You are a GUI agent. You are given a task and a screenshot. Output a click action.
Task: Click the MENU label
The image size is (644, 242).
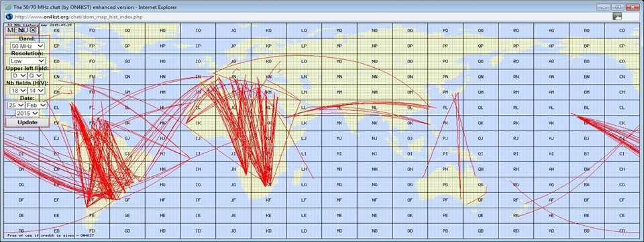pyautogui.click(x=17, y=30)
